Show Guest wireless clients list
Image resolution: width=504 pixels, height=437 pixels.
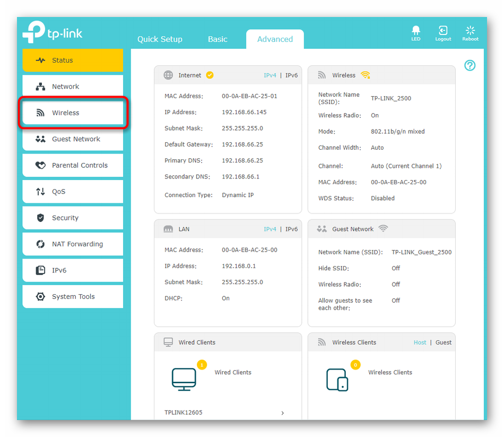[444, 342]
